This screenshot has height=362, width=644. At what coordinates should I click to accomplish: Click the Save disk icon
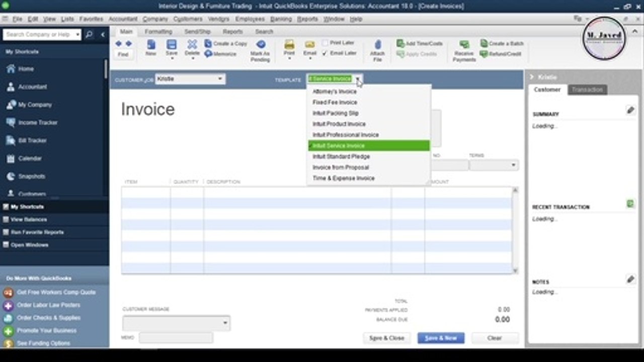pos(172,45)
